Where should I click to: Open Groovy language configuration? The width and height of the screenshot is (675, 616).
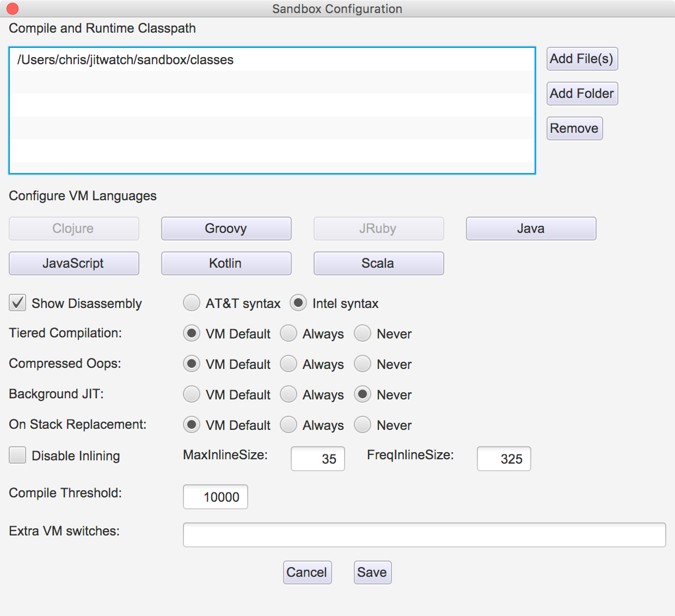pyautogui.click(x=226, y=229)
